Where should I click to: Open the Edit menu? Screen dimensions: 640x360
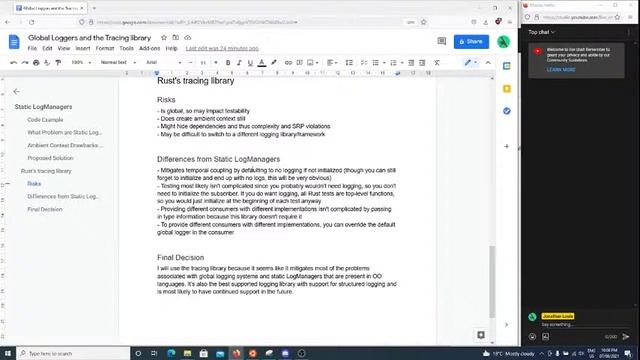pos(47,48)
